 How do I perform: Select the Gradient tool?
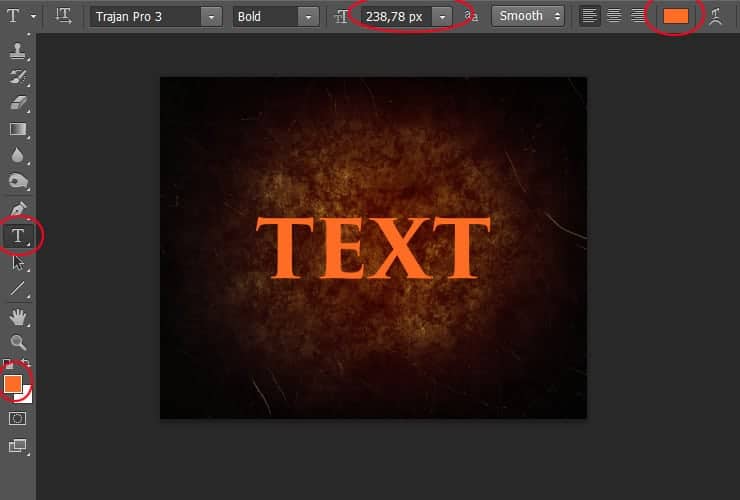tap(18, 129)
